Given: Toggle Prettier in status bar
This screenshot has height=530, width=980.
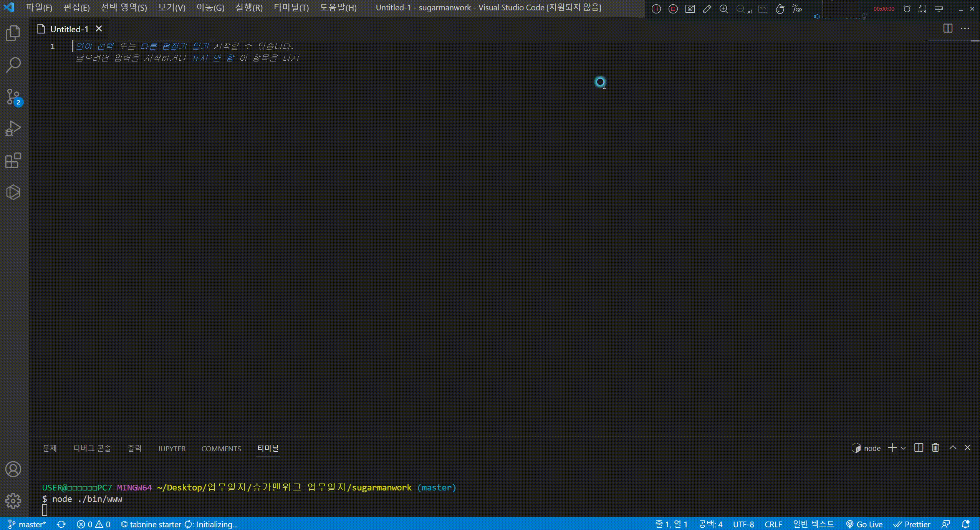Looking at the screenshot, I should tap(912, 524).
